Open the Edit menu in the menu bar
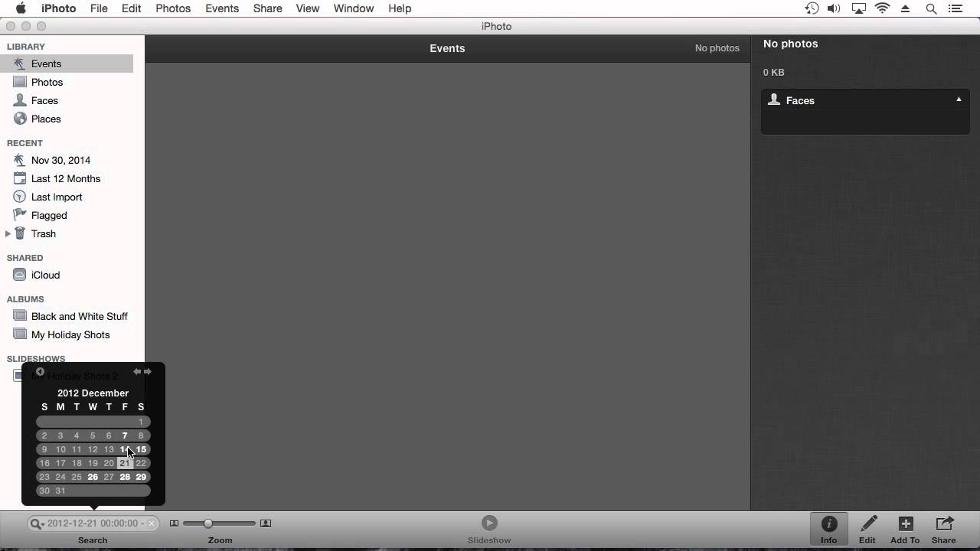 coord(131,8)
